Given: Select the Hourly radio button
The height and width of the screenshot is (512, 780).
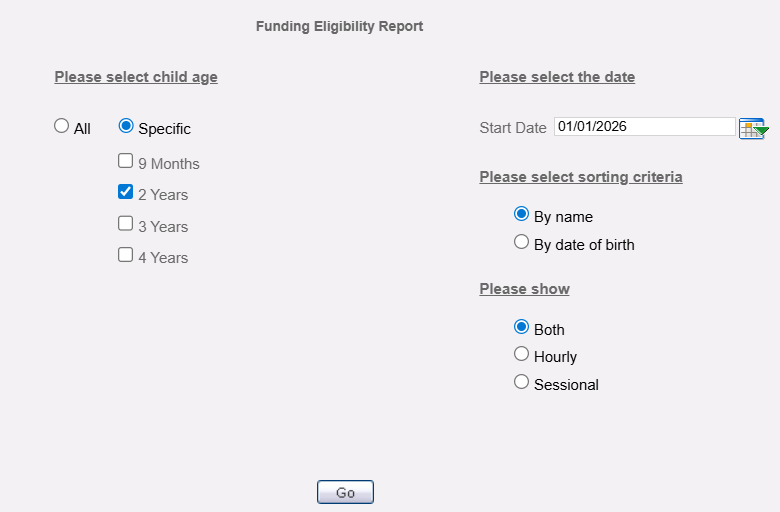Looking at the screenshot, I should [521, 354].
